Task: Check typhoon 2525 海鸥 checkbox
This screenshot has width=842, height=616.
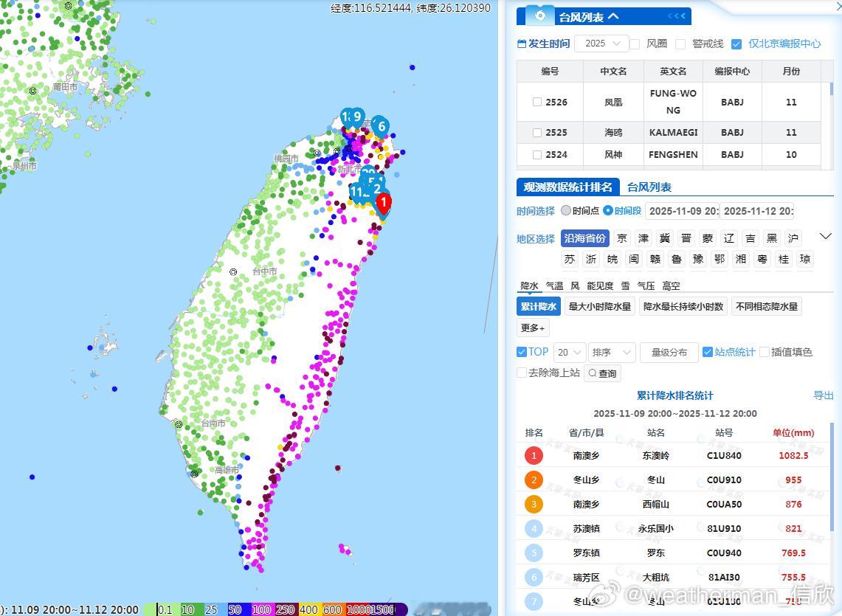Action: coord(537,132)
